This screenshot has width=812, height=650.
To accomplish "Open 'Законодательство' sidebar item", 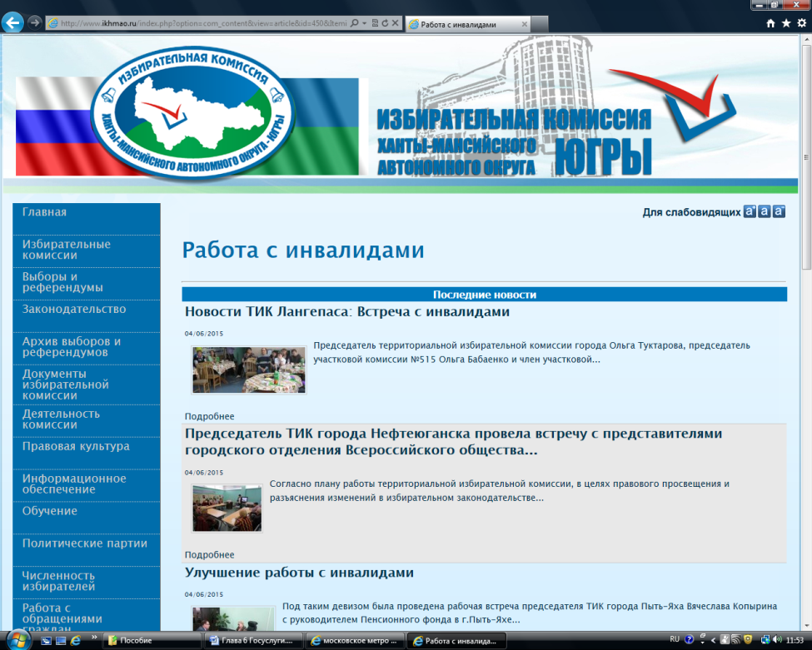I will tap(87, 315).
